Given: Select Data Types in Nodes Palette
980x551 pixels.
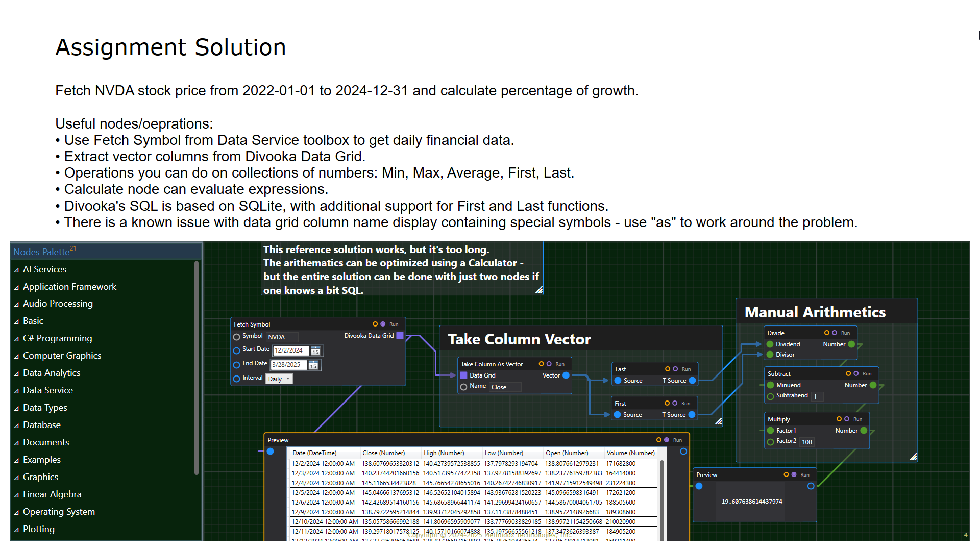Looking at the screenshot, I should tap(45, 408).
